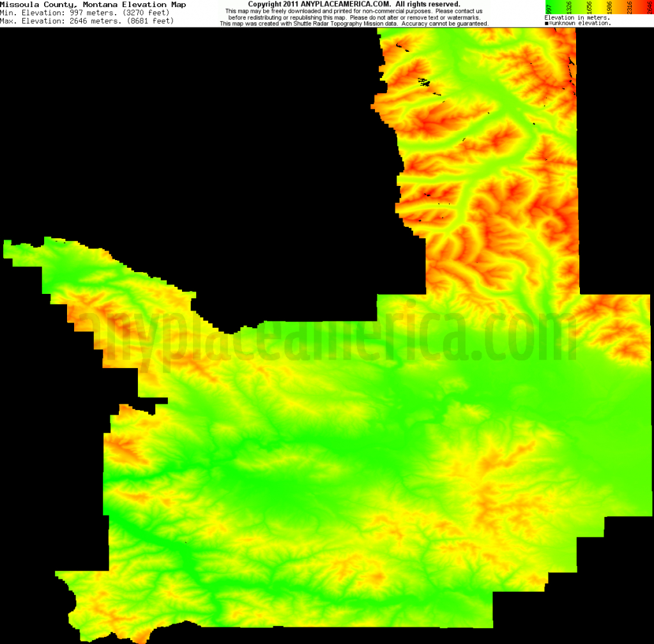654x644 pixels.
Task: Select the Max. Elevation 2646 meters line
Action: [x=86, y=21]
